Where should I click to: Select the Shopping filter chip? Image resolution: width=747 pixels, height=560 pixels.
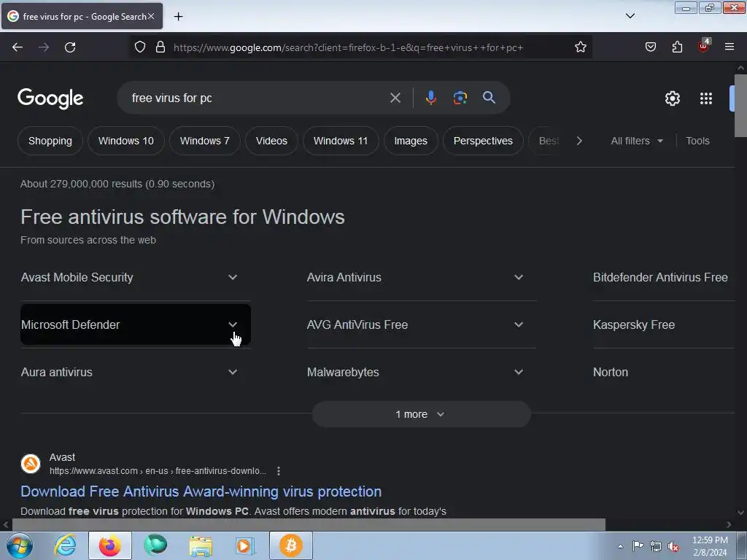(x=50, y=141)
